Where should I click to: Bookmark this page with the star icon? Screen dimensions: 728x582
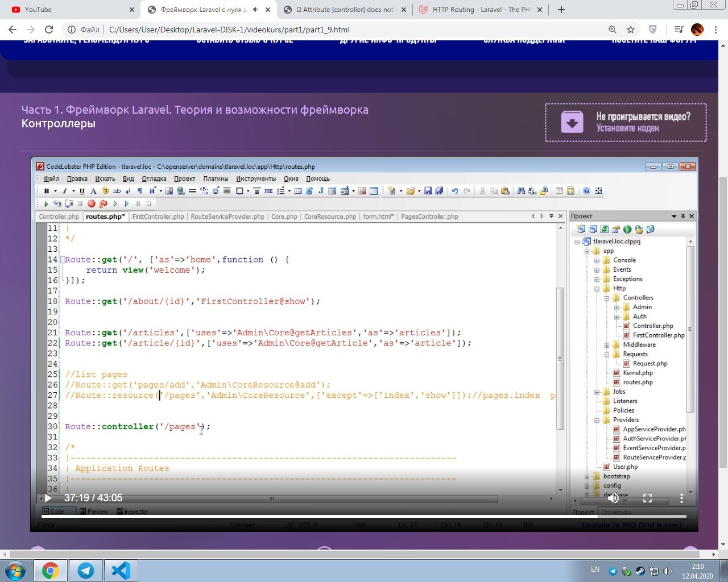click(x=630, y=30)
